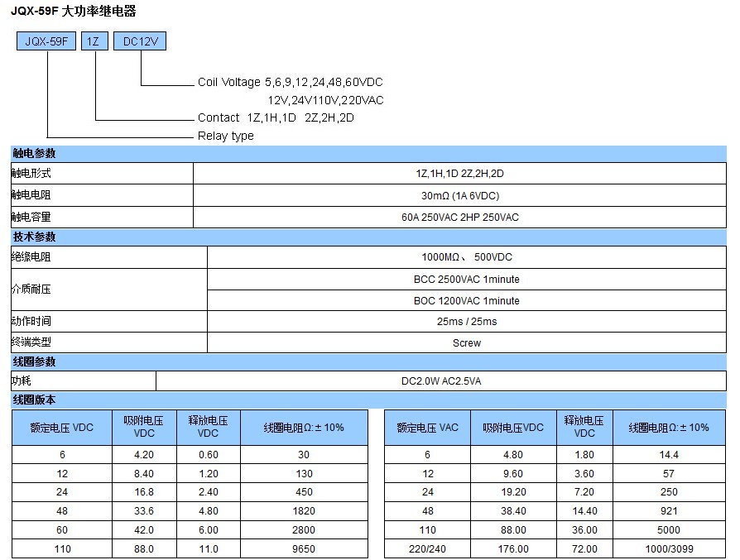740x560 pixels.
Task: Click AC release voltage '1.80' cell
Action: click(584, 454)
